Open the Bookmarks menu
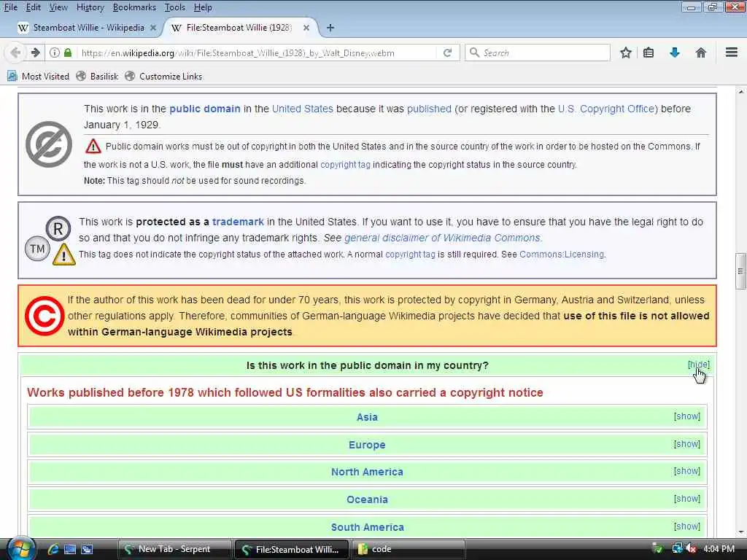This screenshot has height=560, width=747. tap(134, 7)
